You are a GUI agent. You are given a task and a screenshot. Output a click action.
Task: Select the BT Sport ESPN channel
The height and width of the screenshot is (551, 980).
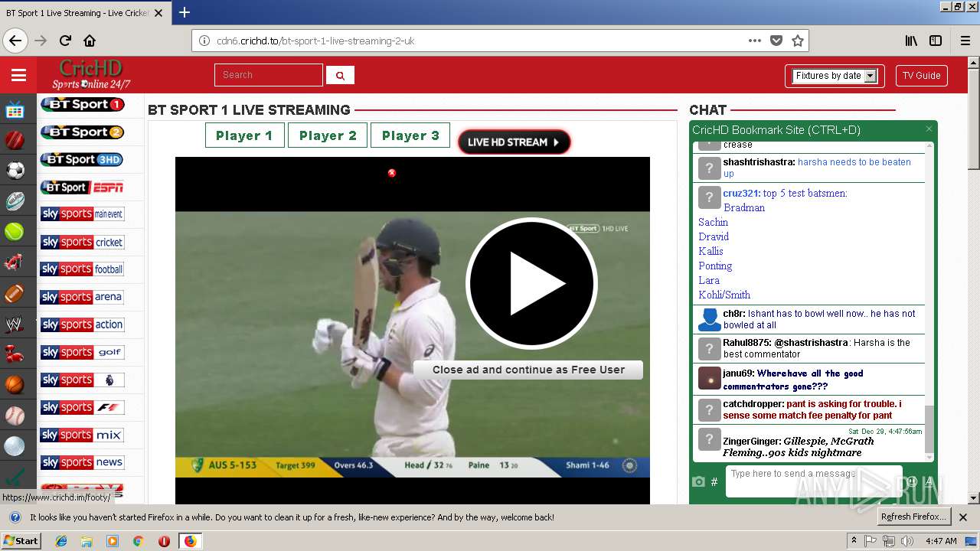pos(82,187)
